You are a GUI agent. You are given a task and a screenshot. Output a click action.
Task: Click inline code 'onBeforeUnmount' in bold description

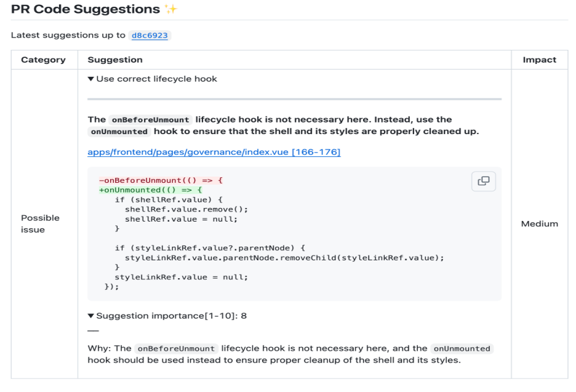point(150,120)
